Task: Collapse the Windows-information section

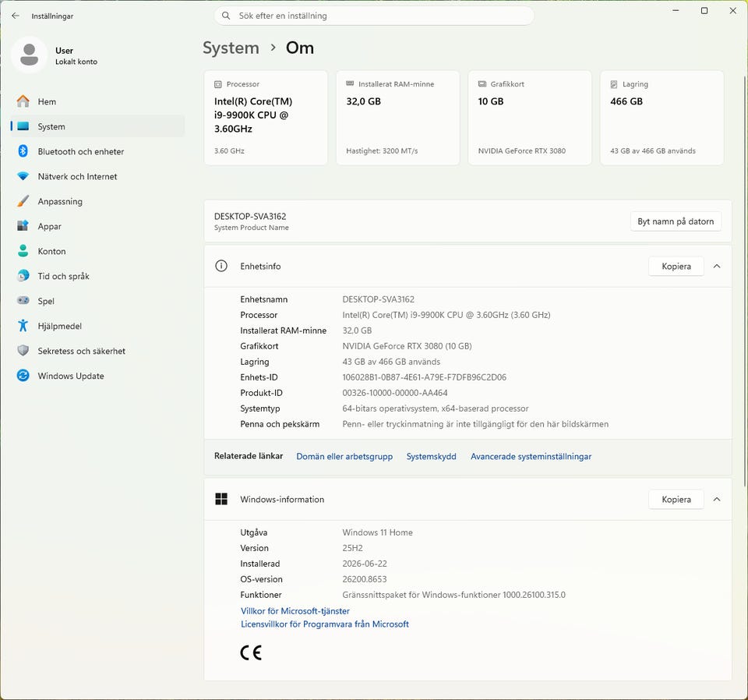Action: [717, 499]
